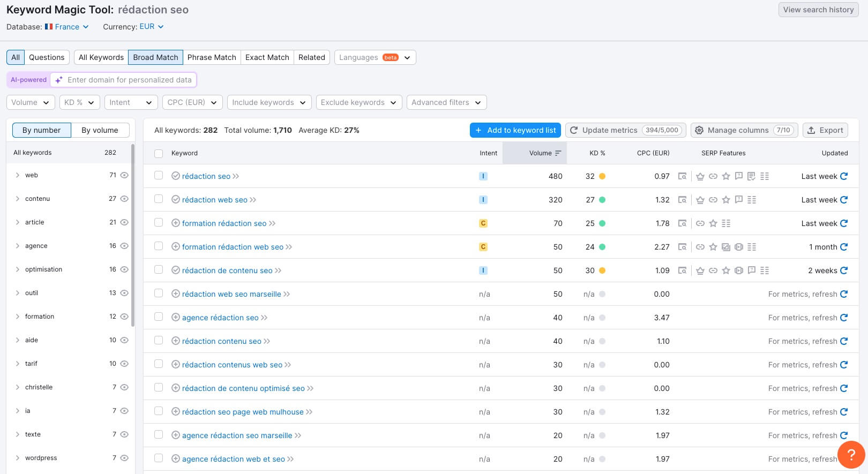Screen dimensions: 868x474
Task: Click checkmark icon beside rédaction seo
Action: 175,176
